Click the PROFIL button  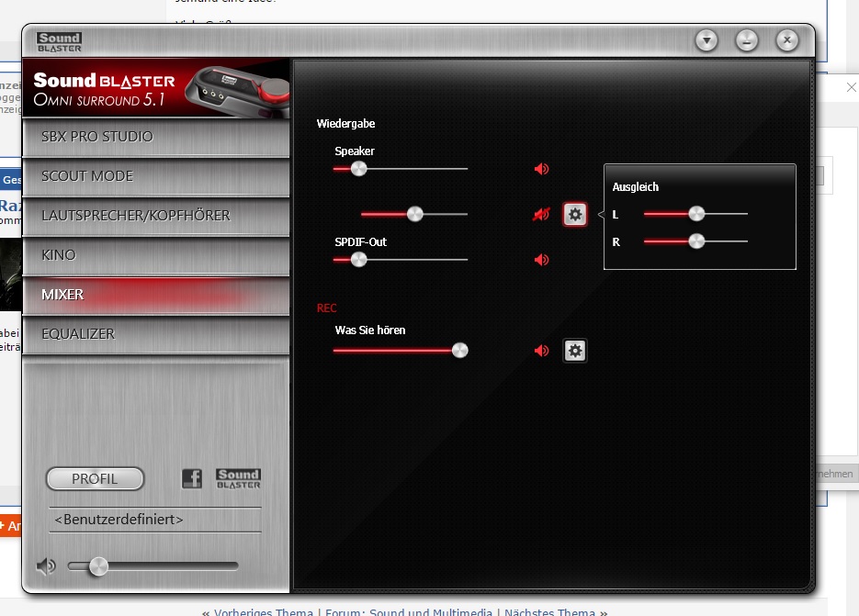(x=95, y=478)
